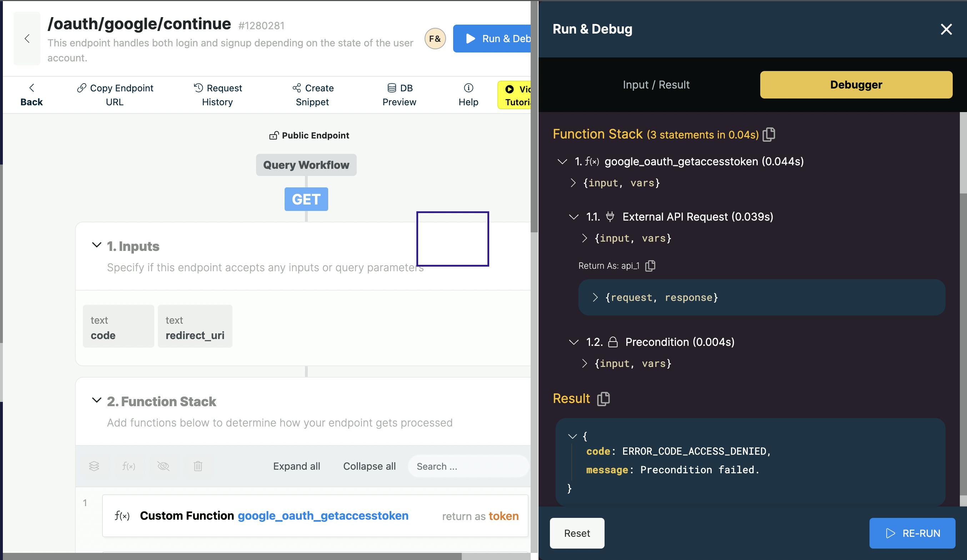Click the trash delete icon in function toolbar
This screenshot has width=967, height=560.
tap(197, 466)
